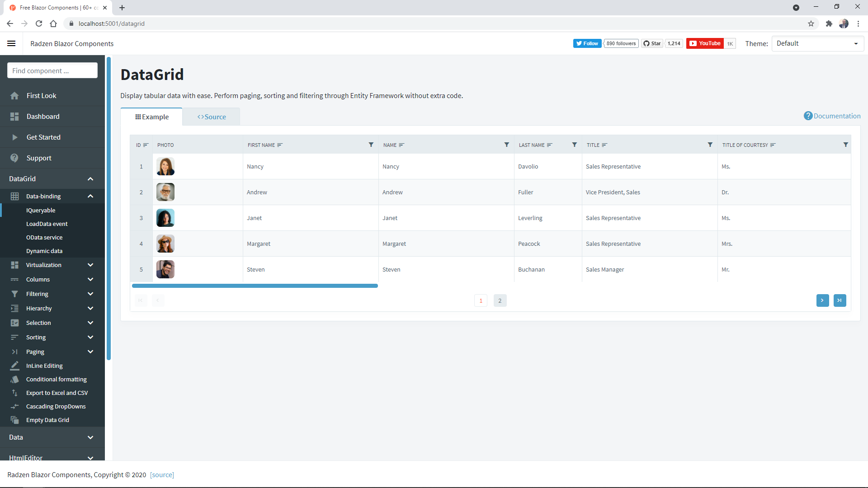Click the horizontal scrollbar under the grid
Screen dimensions: 868x488
coord(255,286)
